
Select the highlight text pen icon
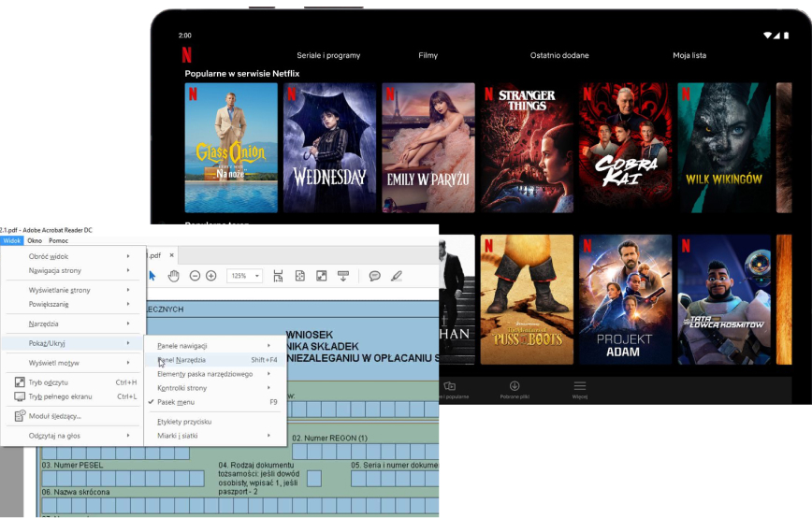397,276
